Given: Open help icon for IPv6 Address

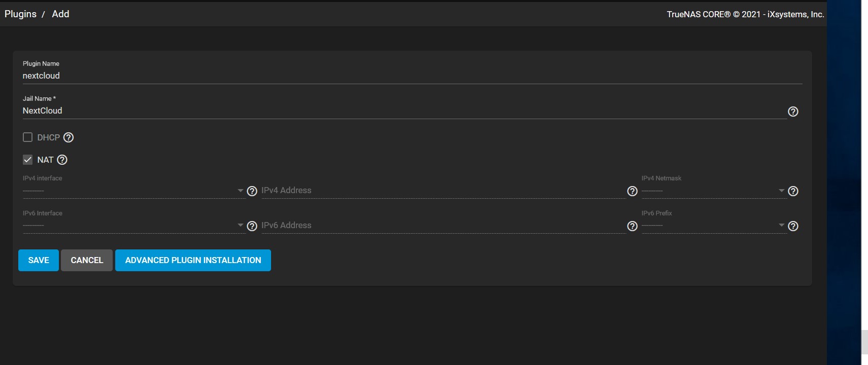Looking at the screenshot, I should 632,226.
